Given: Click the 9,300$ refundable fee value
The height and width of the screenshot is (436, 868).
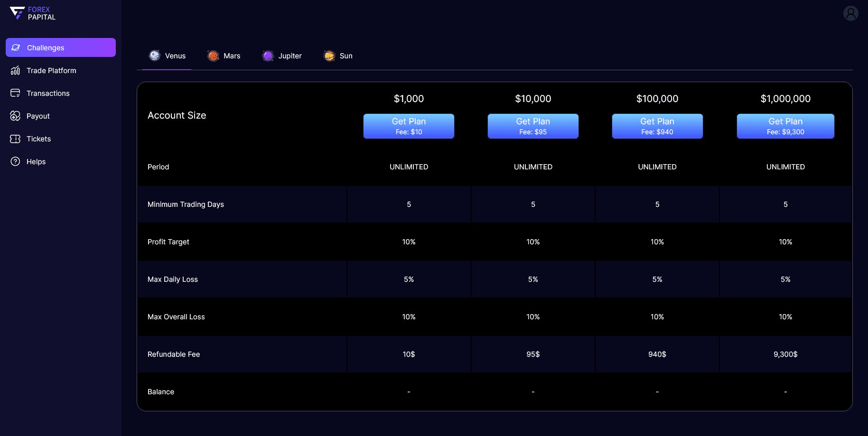Looking at the screenshot, I should [x=785, y=354].
